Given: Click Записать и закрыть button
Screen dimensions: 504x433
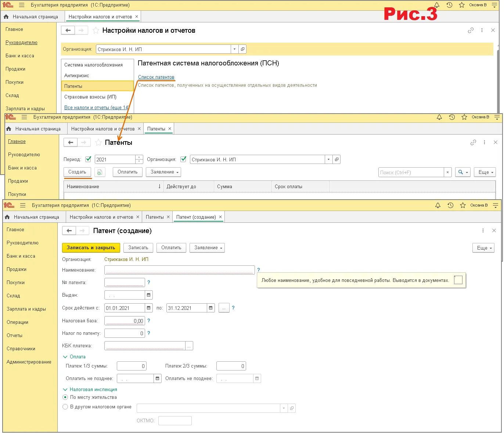Looking at the screenshot, I should point(91,248).
